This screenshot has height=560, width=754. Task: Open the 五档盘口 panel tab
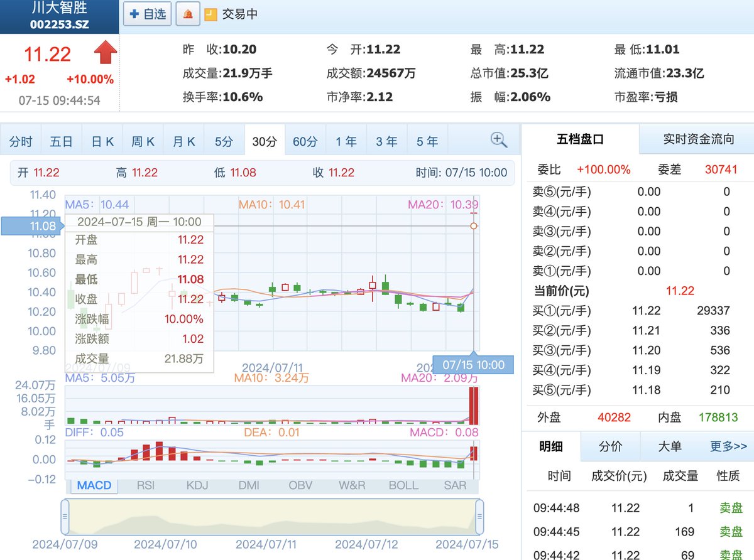point(581,139)
